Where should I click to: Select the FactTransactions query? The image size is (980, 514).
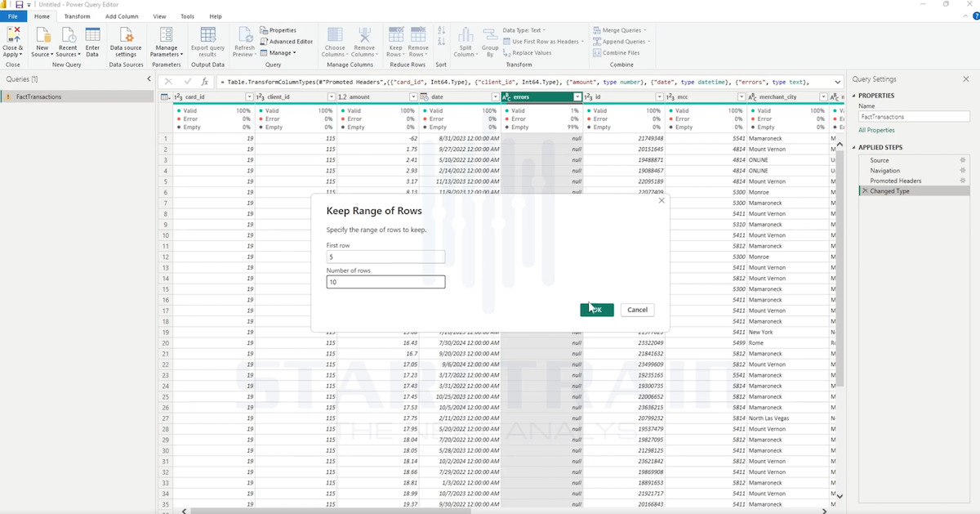click(x=77, y=96)
